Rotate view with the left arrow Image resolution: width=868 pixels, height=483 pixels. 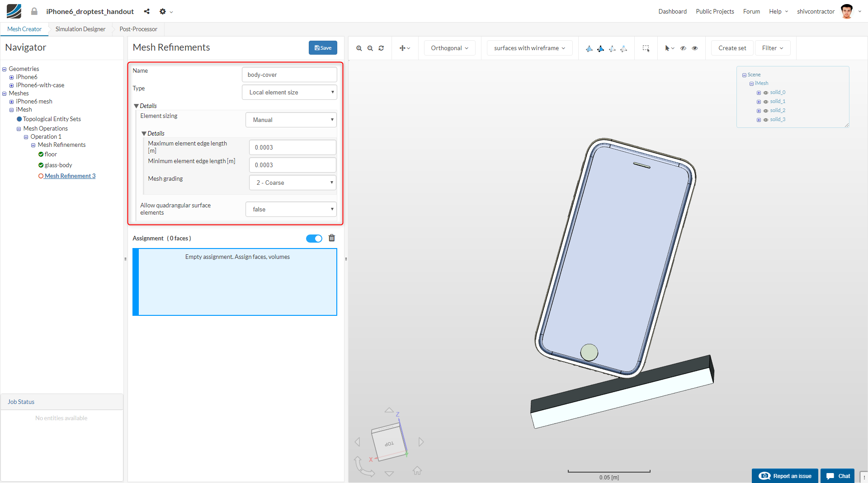(x=358, y=442)
